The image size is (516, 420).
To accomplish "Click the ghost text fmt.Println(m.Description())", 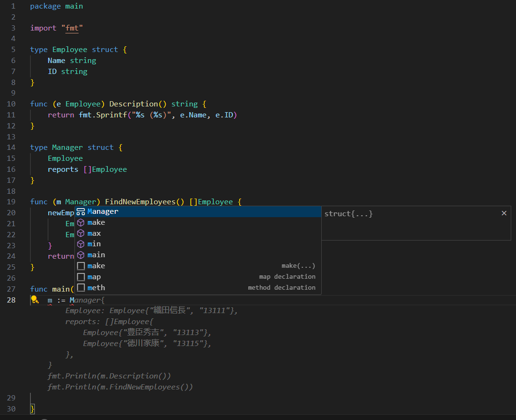I will pyautogui.click(x=109, y=376).
